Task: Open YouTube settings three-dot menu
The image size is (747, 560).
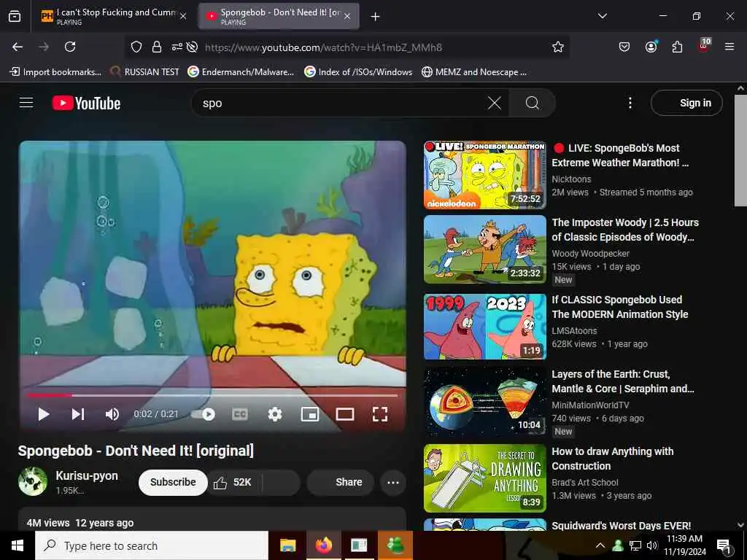Action: click(630, 103)
